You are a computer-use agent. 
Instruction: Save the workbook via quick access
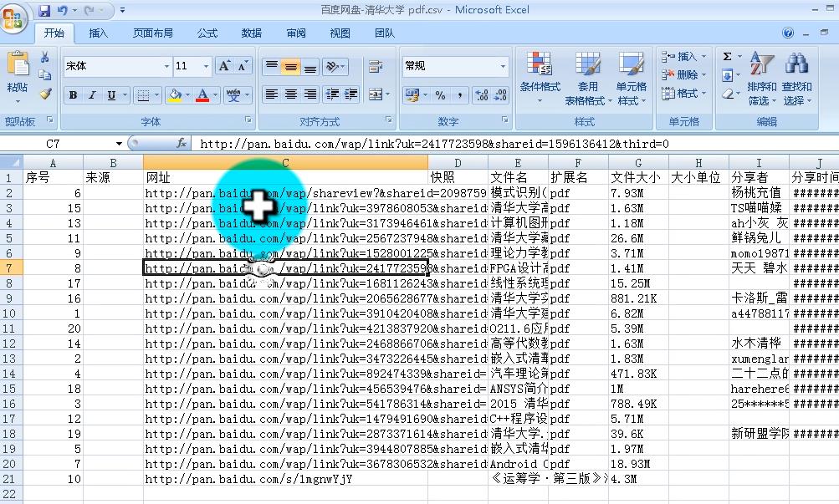pos(44,10)
